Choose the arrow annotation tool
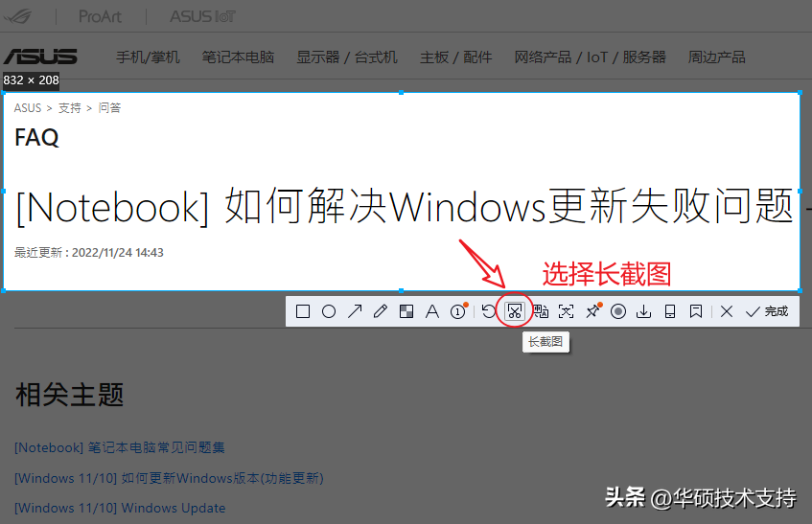This screenshot has width=812, height=524. (x=355, y=311)
